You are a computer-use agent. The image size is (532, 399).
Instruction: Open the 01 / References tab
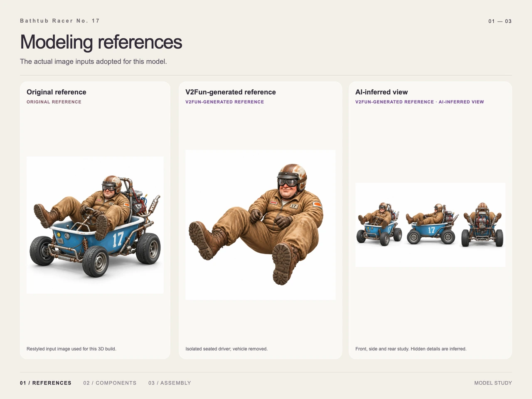[x=46, y=383]
